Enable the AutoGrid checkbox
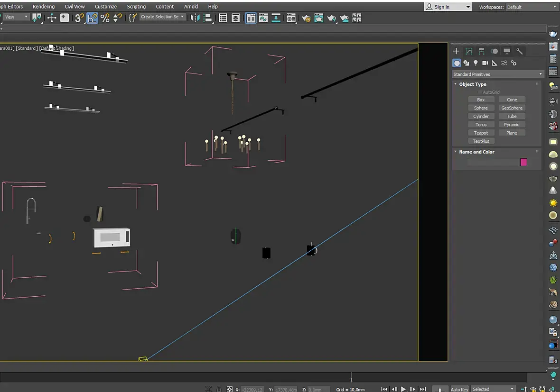The height and width of the screenshot is (392, 560). point(480,92)
